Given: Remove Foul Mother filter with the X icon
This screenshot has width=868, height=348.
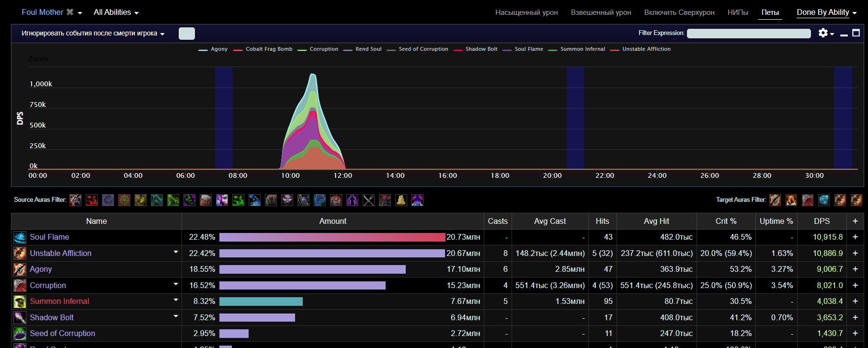Looking at the screenshot, I should (x=70, y=12).
